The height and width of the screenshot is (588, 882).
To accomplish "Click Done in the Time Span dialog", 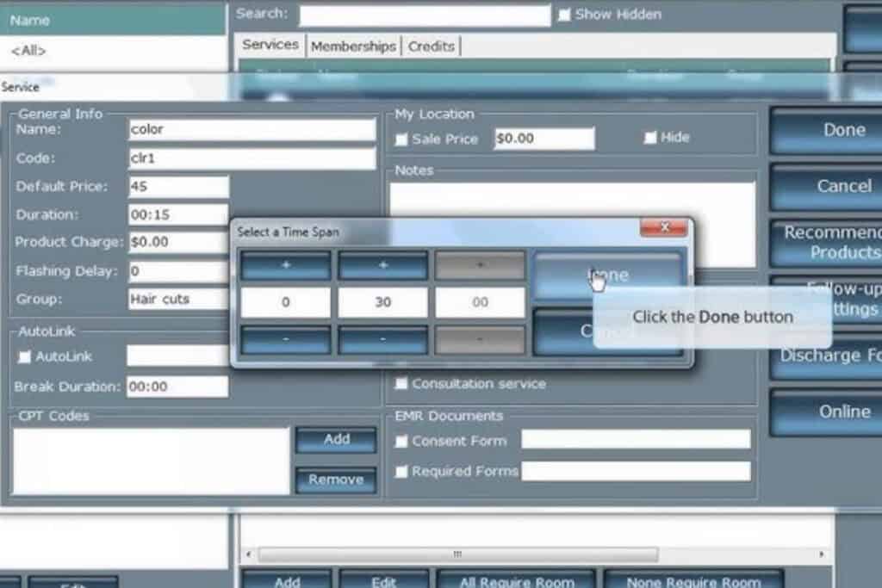I will pos(607,275).
